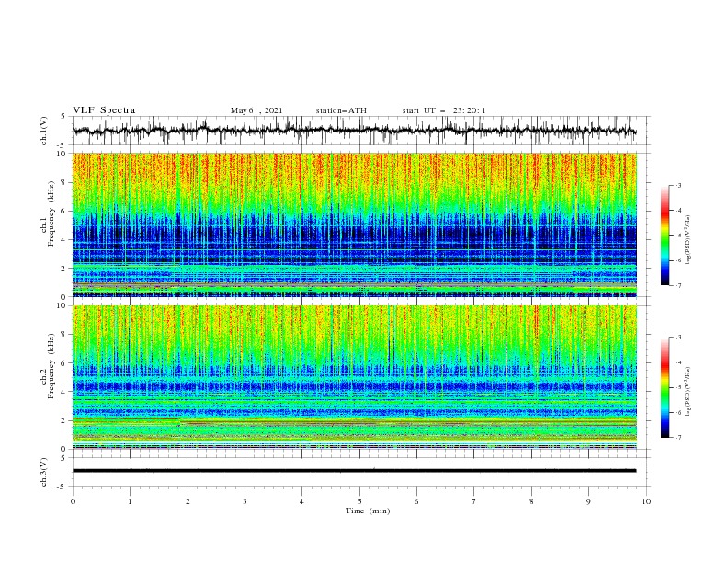
Task: Click the time axis tick label "10"
Action: [646, 501]
